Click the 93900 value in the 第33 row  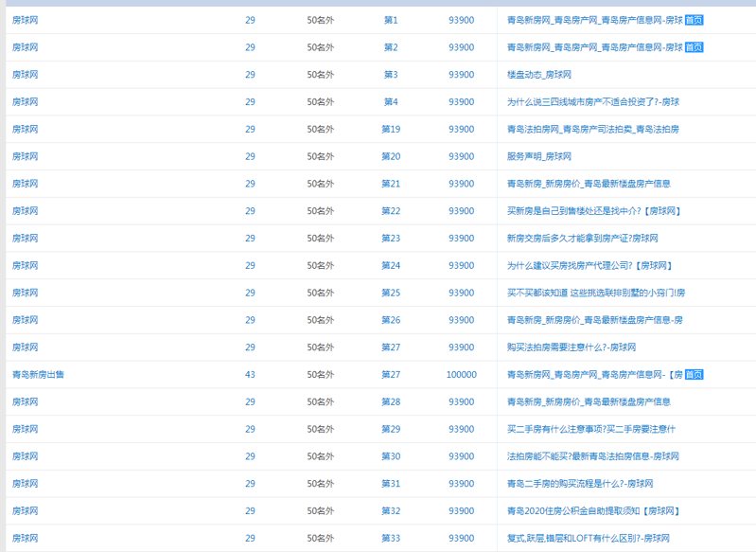462,538
